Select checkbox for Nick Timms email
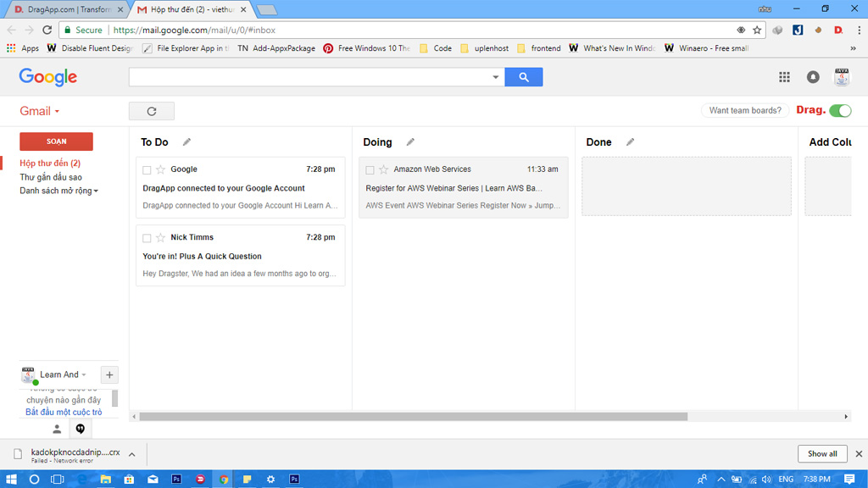 [147, 238]
